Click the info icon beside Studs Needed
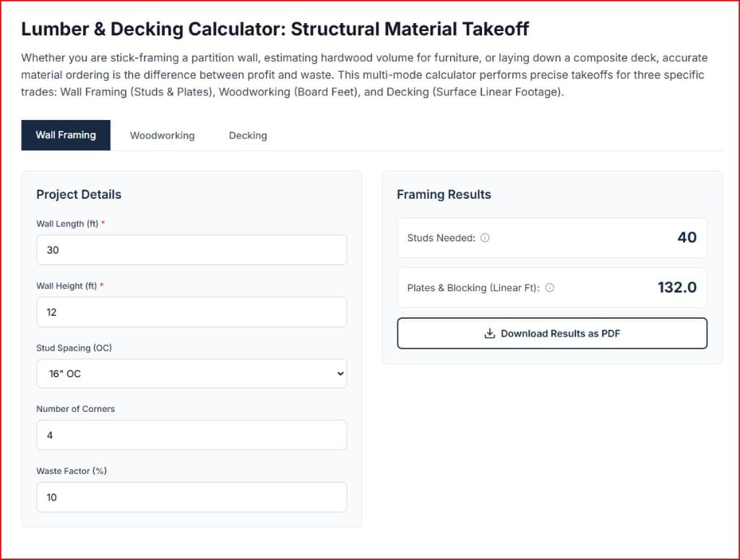Viewport: 740px width, 560px height. pos(485,238)
